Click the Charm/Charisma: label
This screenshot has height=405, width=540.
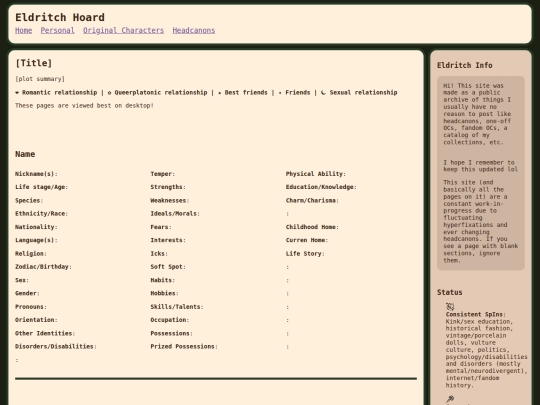pos(312,200)
